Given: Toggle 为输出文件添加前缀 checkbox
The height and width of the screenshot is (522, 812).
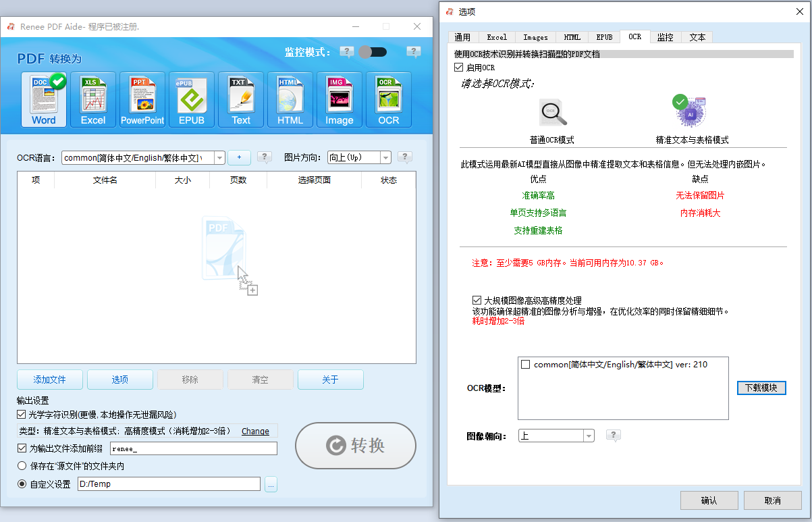Looking at the screenshot, I should 21,448.
